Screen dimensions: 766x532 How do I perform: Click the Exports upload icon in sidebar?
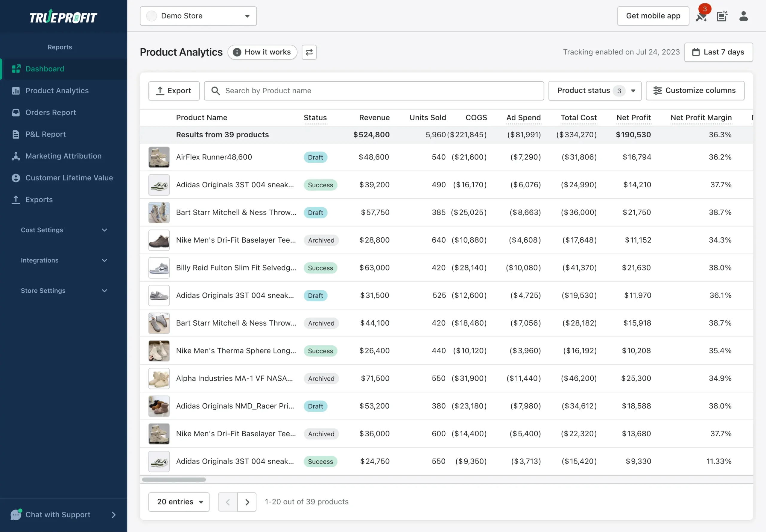click(x=16, y=200)
